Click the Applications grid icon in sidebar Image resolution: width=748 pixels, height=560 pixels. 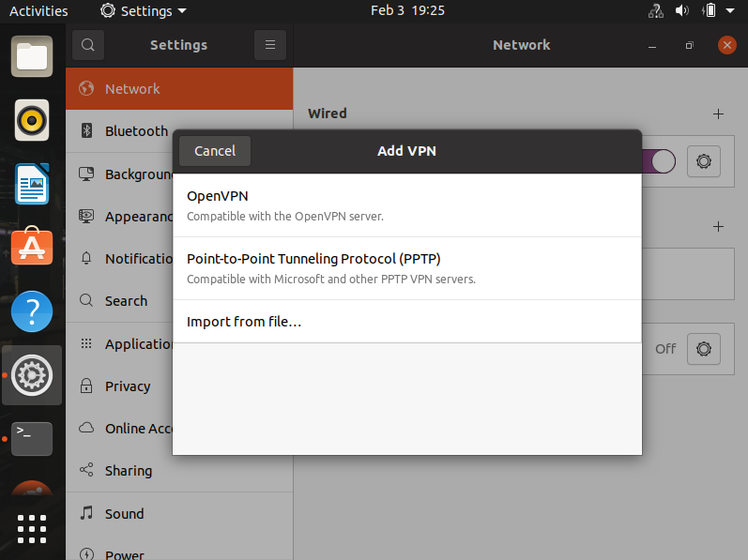point(86,343)
